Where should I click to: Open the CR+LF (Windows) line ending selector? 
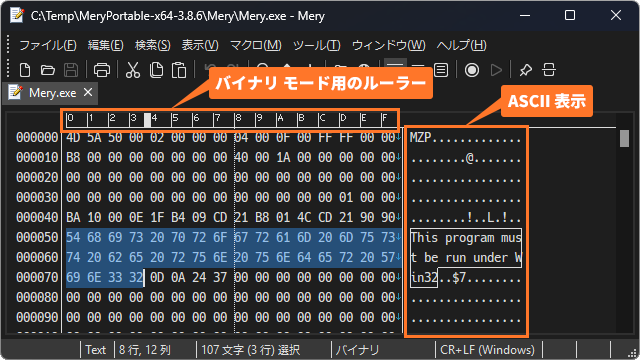(488, 350)
